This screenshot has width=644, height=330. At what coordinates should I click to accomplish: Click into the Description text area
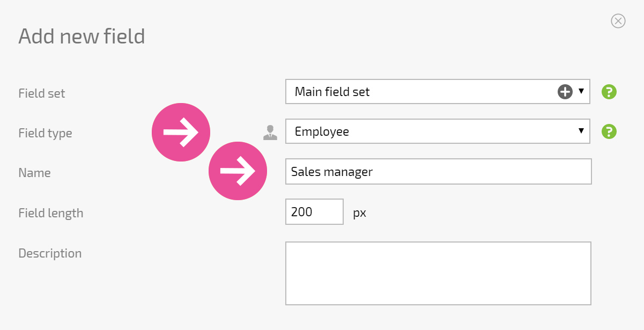438,273
